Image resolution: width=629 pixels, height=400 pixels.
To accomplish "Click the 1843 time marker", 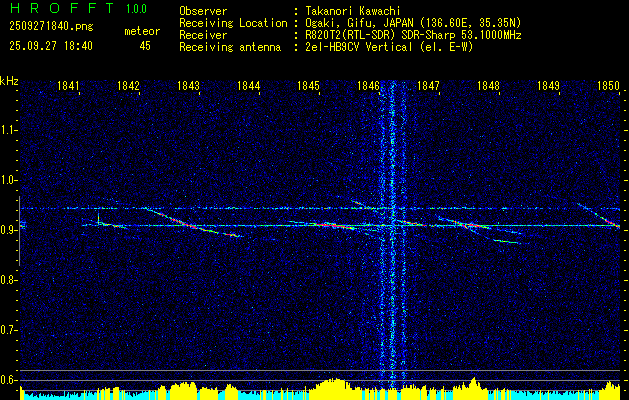I will pyautogui.click(x=189, y=86).
